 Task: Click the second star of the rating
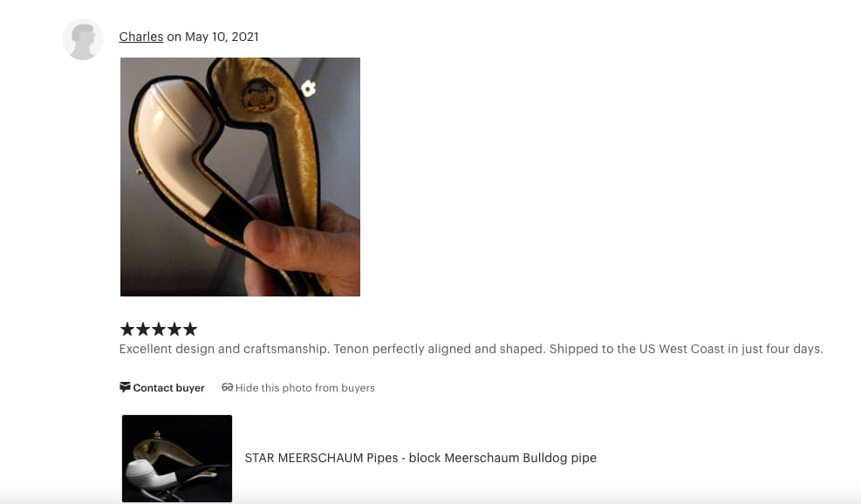(143, 330)
